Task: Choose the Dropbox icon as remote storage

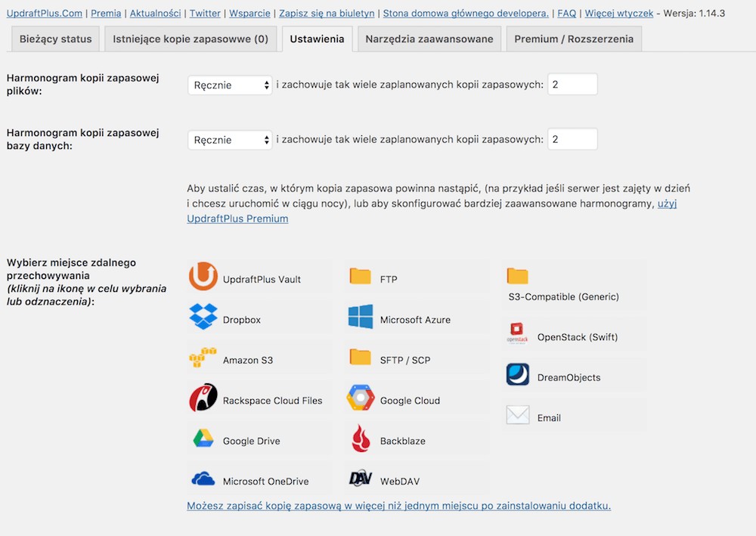Action: click(203, 317)
